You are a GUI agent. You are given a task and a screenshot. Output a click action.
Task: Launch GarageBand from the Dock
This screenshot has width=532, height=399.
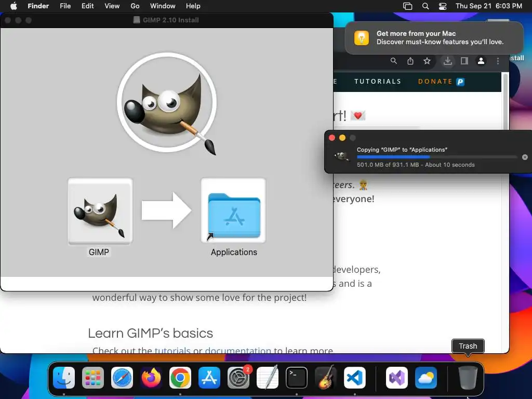(x=326, y=378)
